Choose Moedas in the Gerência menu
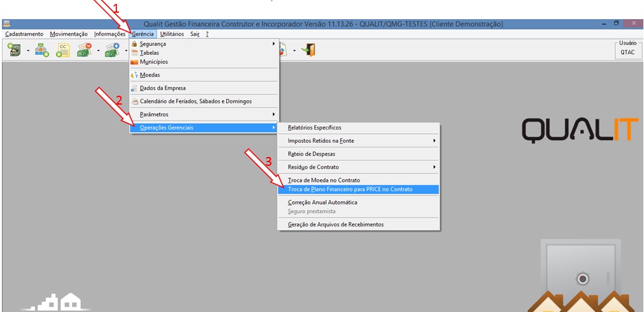 pos(204,75)
